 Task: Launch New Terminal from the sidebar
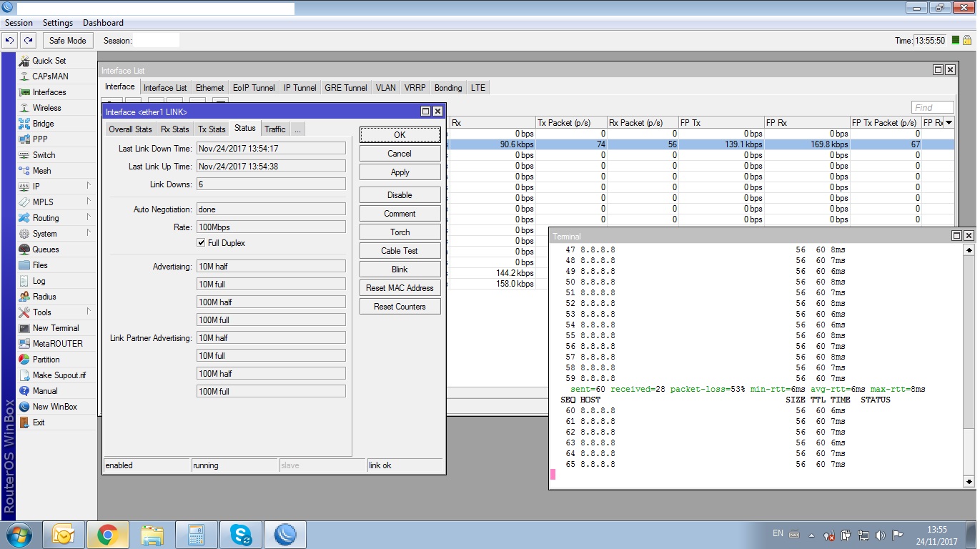[x=56, y=328]
